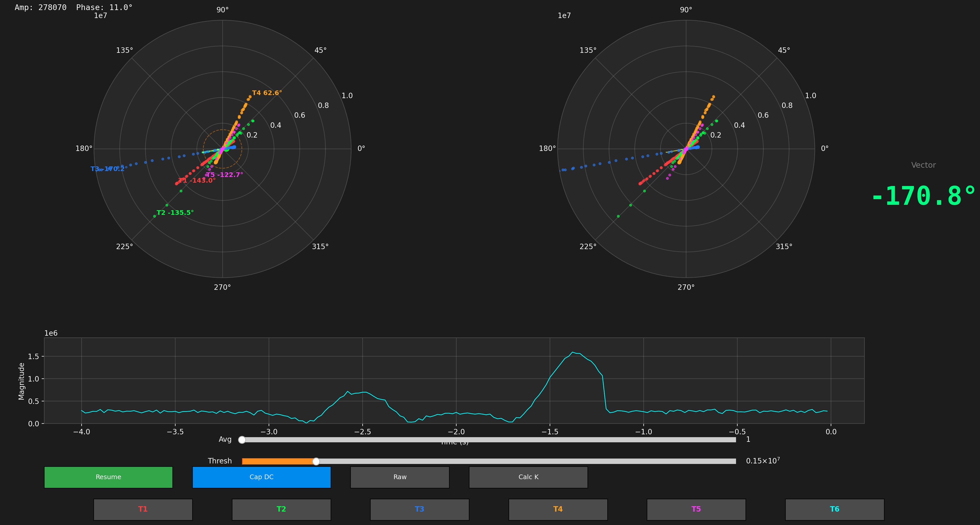The height and width of the screenshot is (525, 980).
Task: Toggle the Raw mode button
Action: point(399,477)
